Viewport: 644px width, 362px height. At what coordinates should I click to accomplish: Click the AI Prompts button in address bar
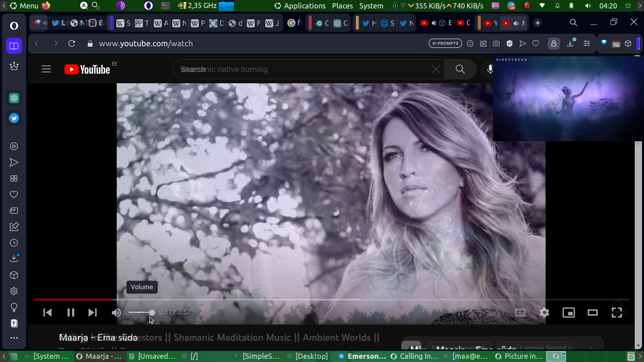[445, 43]
